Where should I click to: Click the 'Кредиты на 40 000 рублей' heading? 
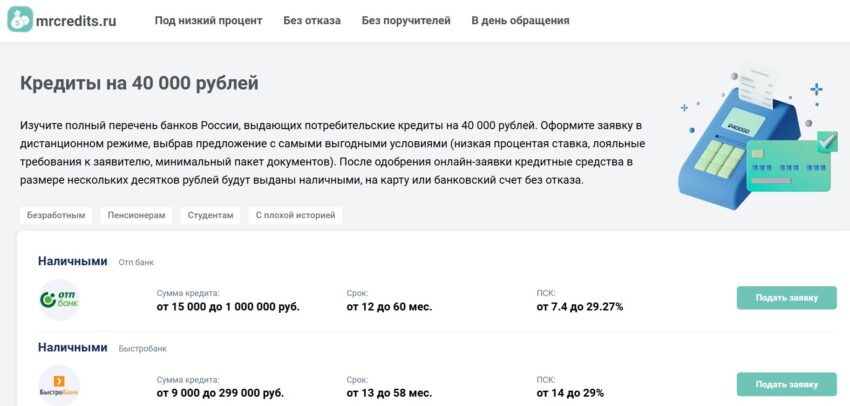click(139, 83)
